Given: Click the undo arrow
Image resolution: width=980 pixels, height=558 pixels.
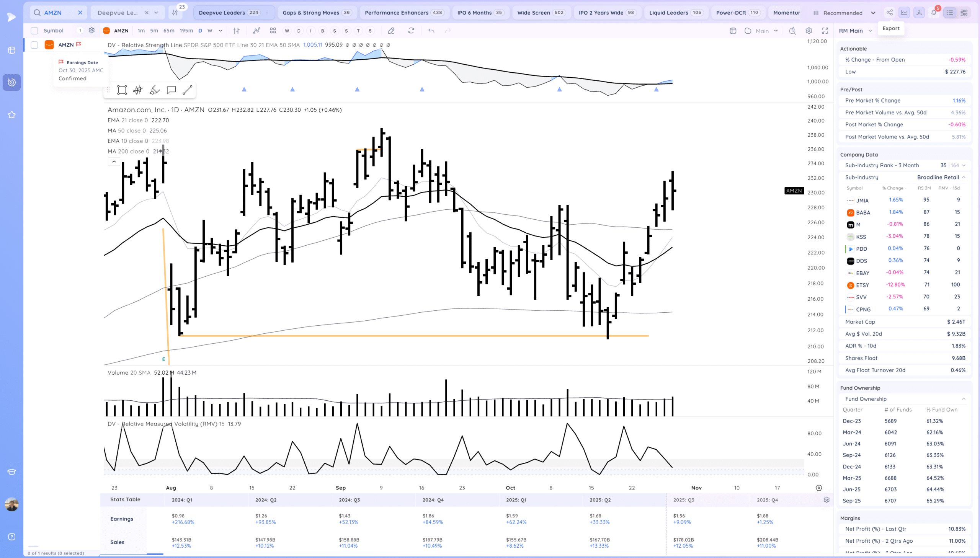Looking at the screenshot, I should tap(431, 31).
